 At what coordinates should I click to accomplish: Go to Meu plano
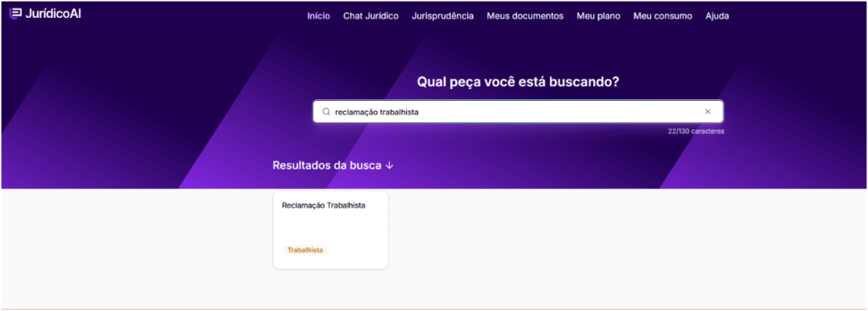tap(598, 16)
